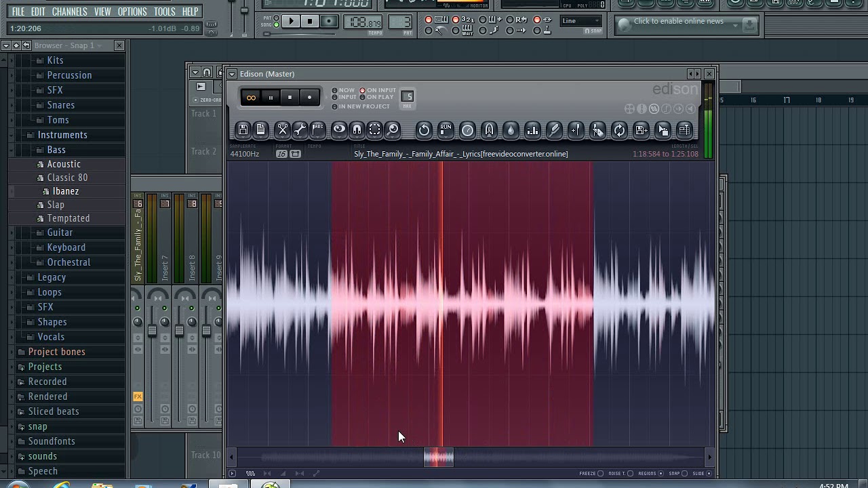
Task: Start recording in Edison
Action: coord(309,98)
